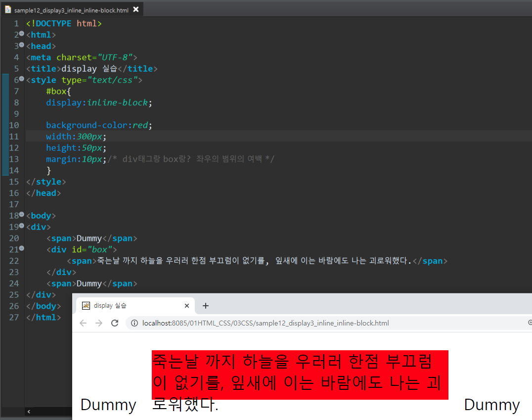Collapse the div id box fold on line 21
532x420 pixels.
pyautogui.click(x=22, y=248)
